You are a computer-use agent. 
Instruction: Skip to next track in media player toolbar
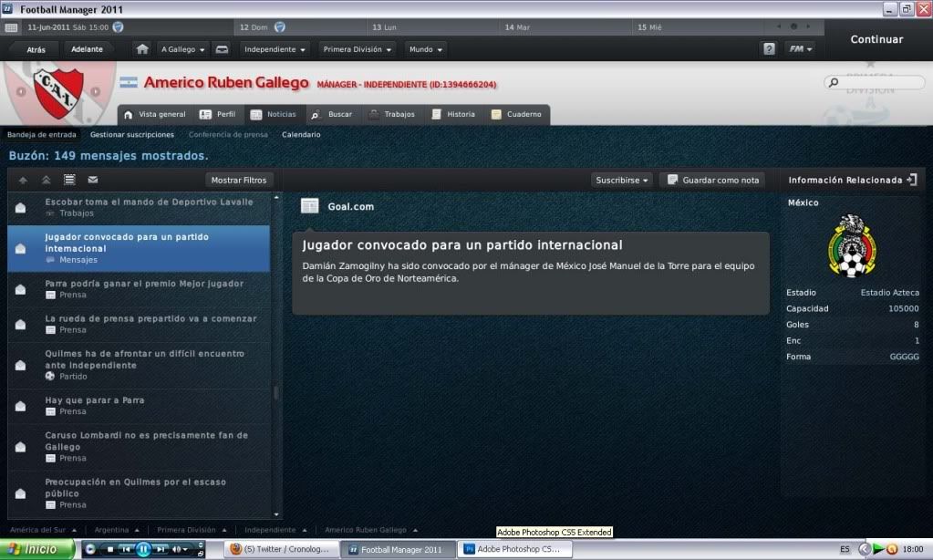click(161, 549)
